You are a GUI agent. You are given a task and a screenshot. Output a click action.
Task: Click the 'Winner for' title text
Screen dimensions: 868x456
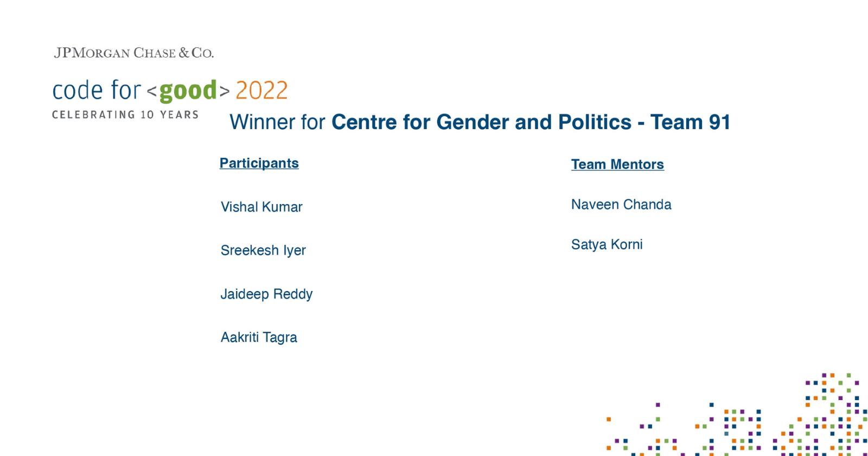click(277, 122)
